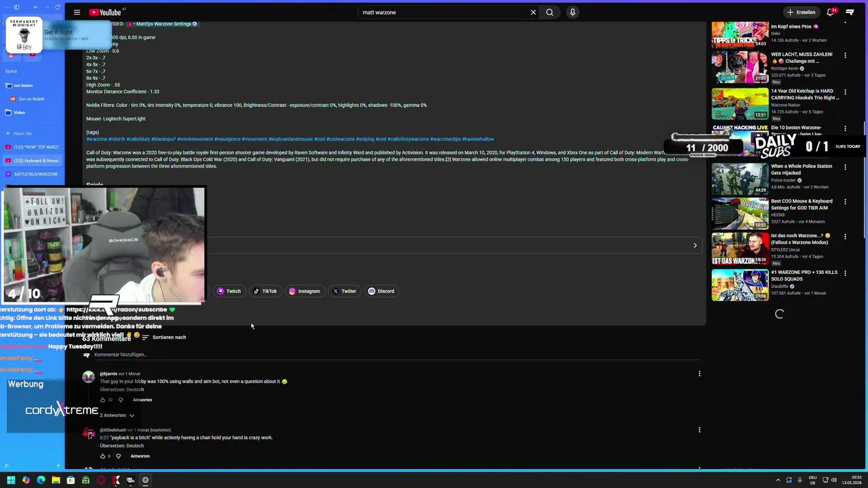Open the account avatar menu
Screen dimensions: 868x488
[850, 12]
